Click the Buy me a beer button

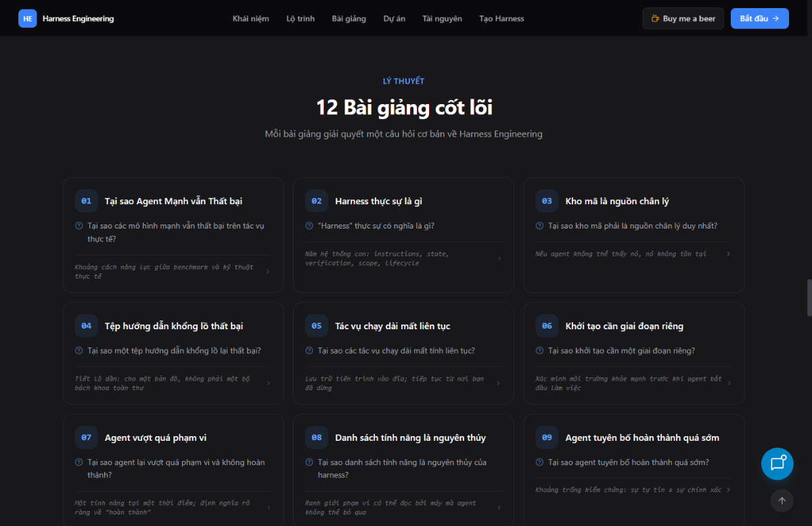tap(683, 18)
